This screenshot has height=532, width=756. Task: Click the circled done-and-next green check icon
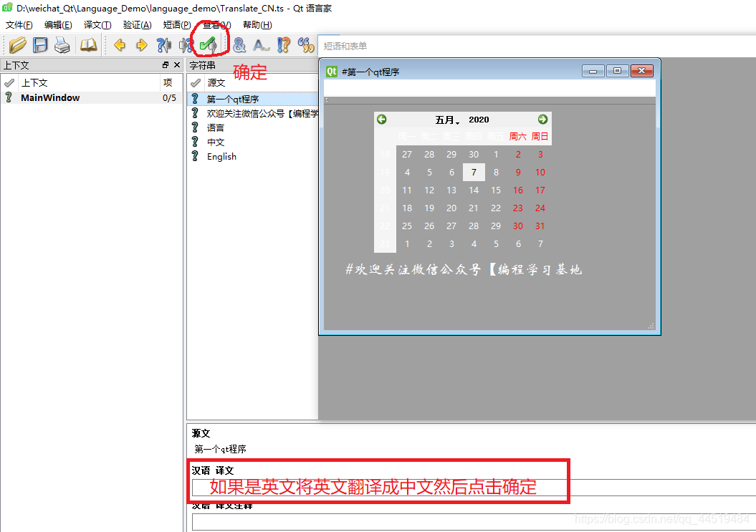tap(209, 44)
